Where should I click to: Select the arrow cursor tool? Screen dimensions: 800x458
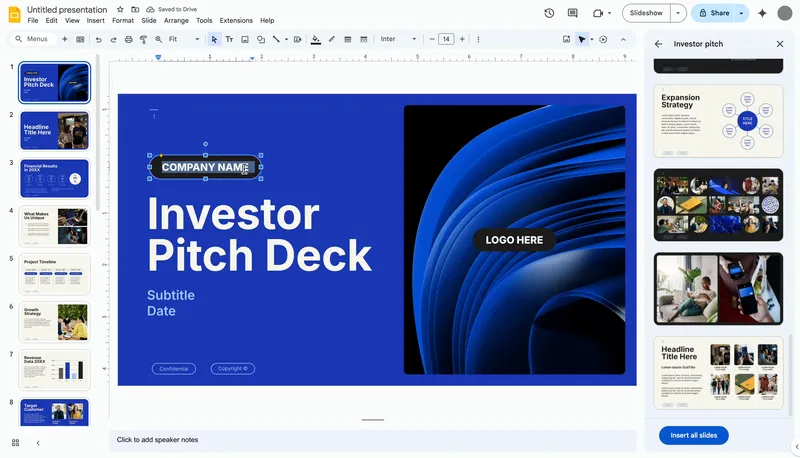[214, 39]
